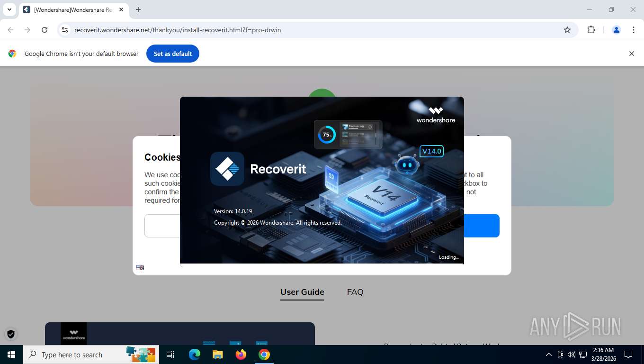Launch Firefox from taskbar

[x=241, y=355]
